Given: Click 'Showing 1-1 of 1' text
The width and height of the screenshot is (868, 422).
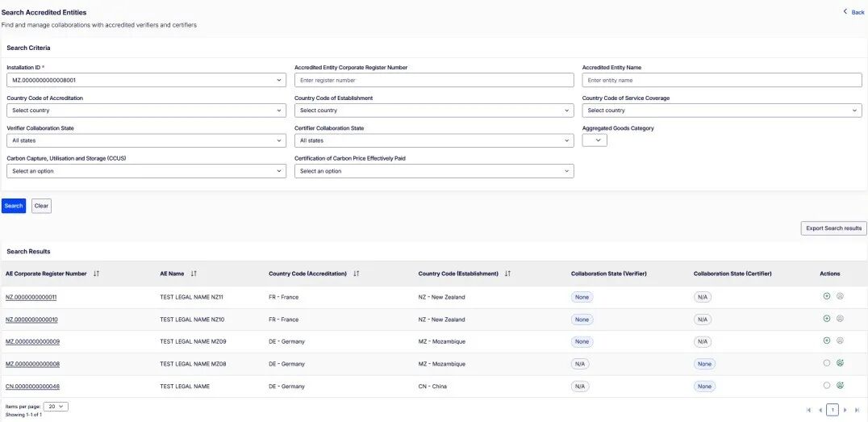Looking at the screenshot, I should point(24,414).
